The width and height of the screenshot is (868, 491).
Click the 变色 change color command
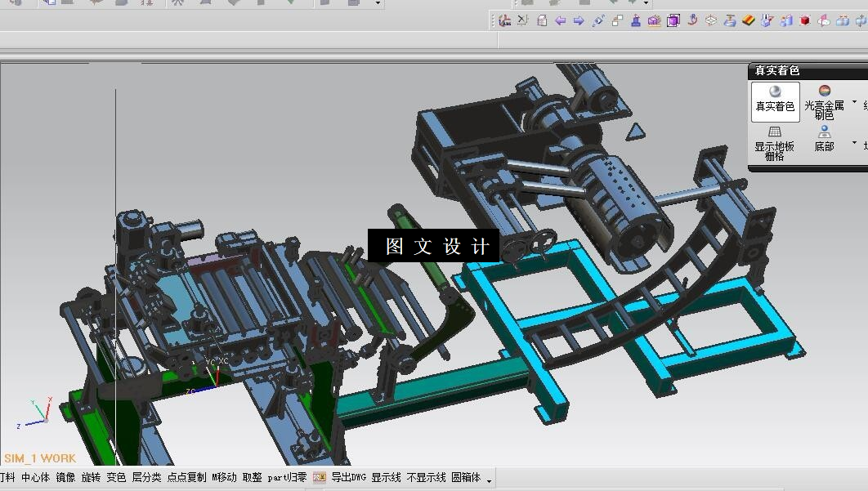pyautogui.click(x=116, y=477)
